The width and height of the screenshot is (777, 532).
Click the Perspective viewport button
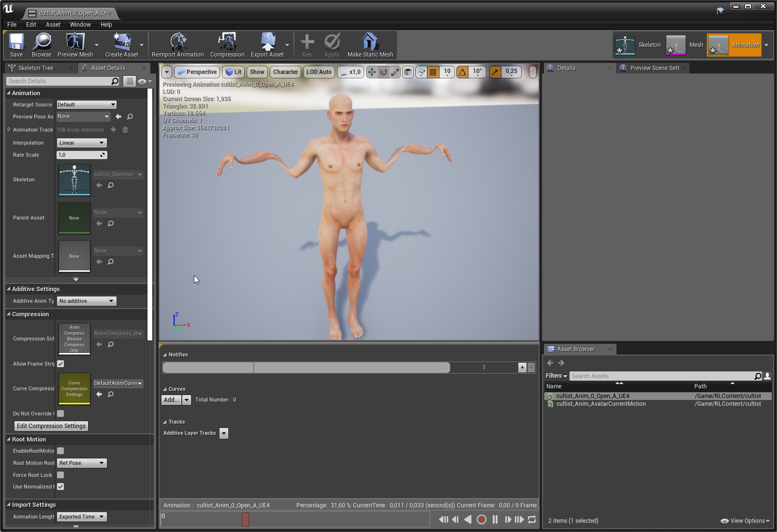pos(197,72)
